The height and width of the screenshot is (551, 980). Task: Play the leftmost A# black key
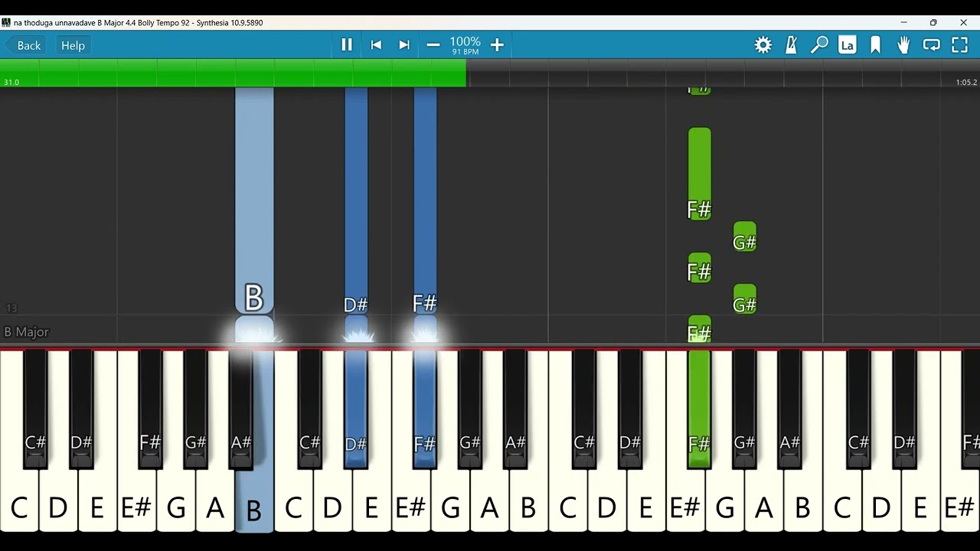(241, 409)
